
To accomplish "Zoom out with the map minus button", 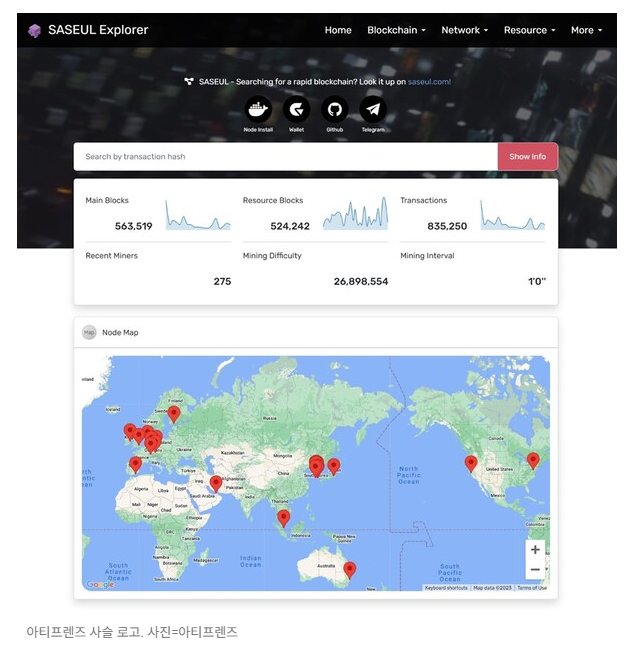I will click(535, 569).
